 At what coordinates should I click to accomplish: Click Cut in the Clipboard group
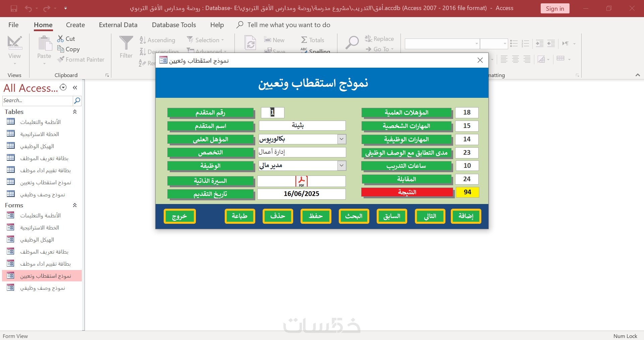tap(66, 39)
